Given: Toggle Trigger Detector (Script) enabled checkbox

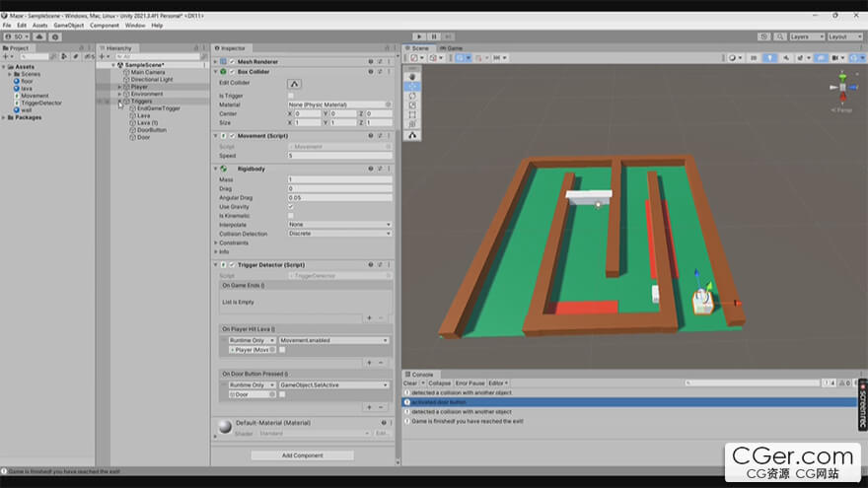Looking at the screenshot, I should click(232, 265).
